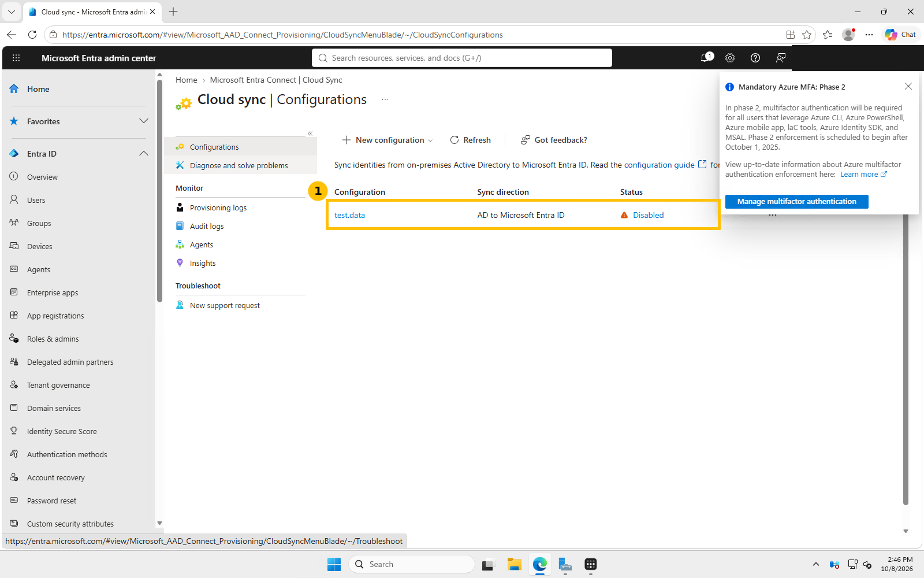This screenshot has width=924, height=578.
Task: Select Enterprise apps in the sidebar
Action: [52, 292]
